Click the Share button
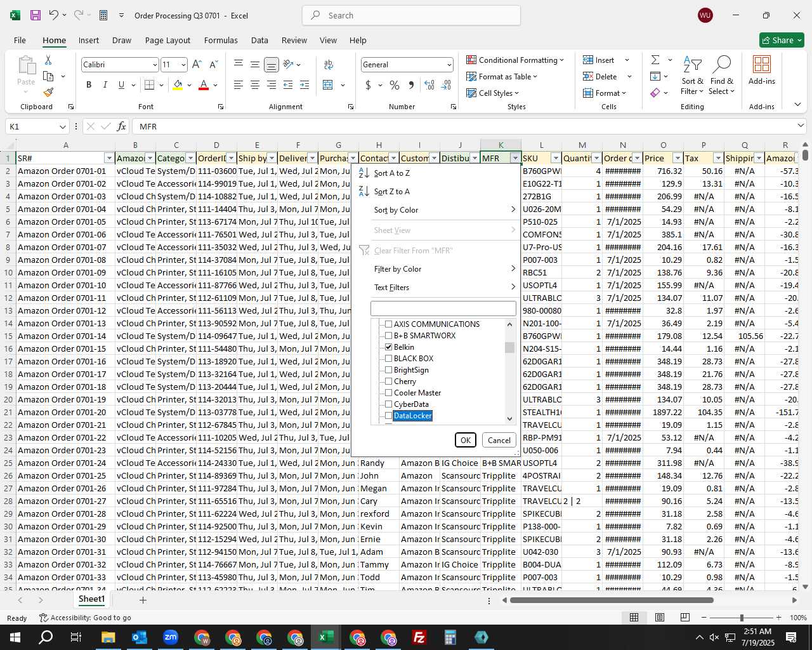 click(x=782, y=40)
